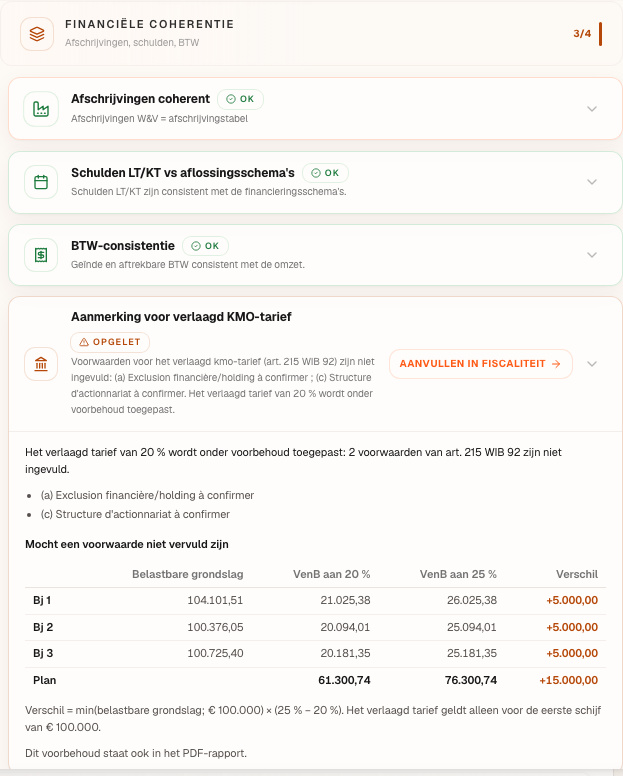The width and height of the screenshot is (623, 776).
Task: Click the value 21.025,38
Action: pos(345,601)
